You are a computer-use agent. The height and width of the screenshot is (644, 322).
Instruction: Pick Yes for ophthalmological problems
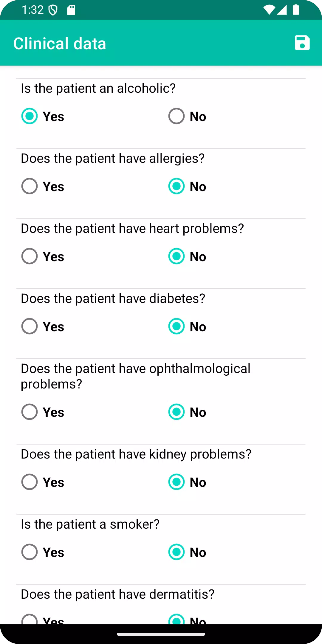tap(43, 412)
